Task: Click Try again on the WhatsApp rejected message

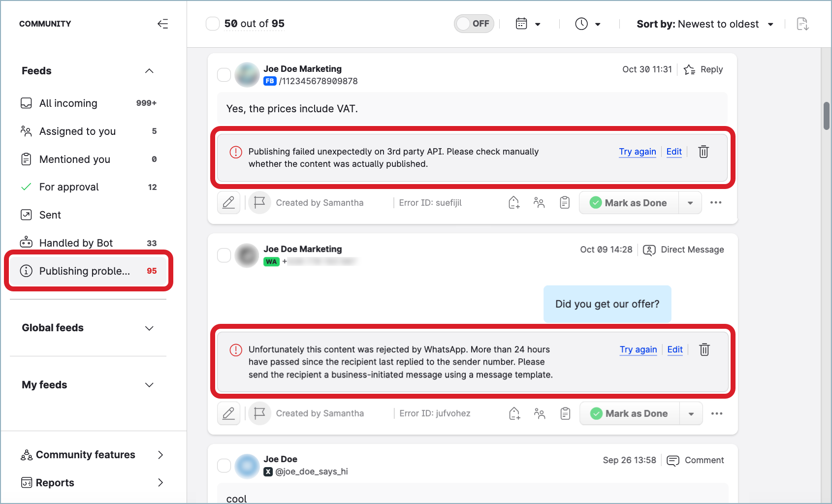Action: point(638,349)
